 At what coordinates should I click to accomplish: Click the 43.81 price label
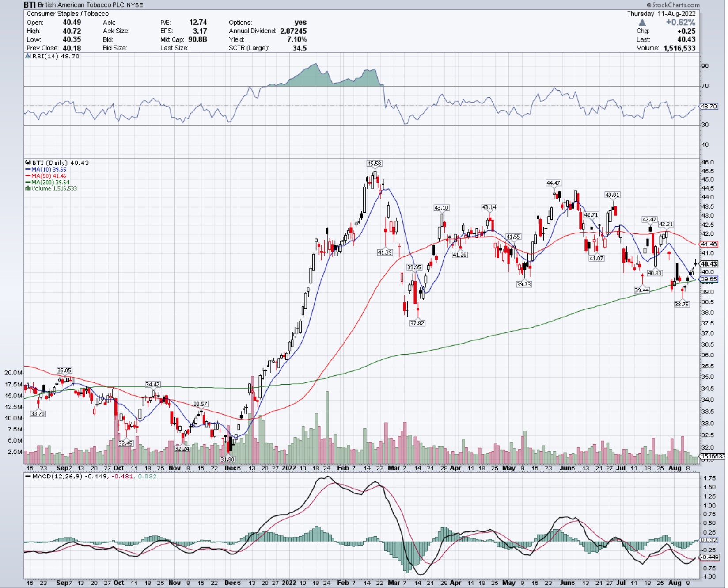pyautogui.click(x=612, y=195)
